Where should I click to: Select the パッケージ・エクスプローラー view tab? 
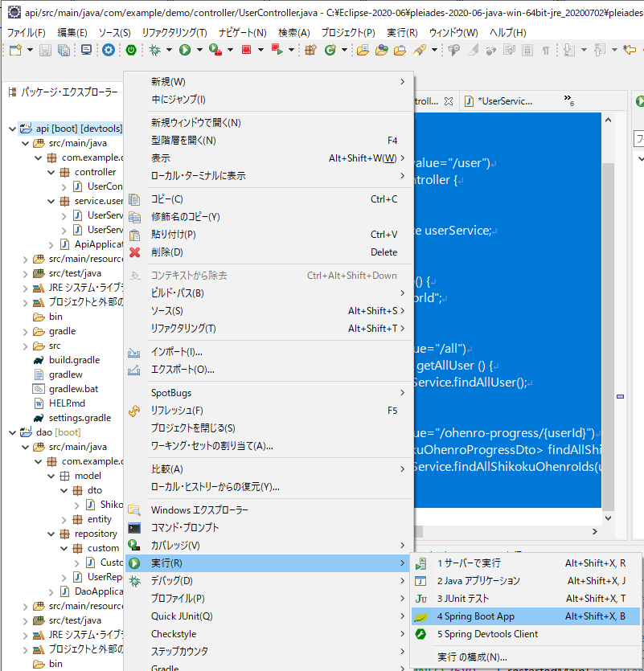64,92
